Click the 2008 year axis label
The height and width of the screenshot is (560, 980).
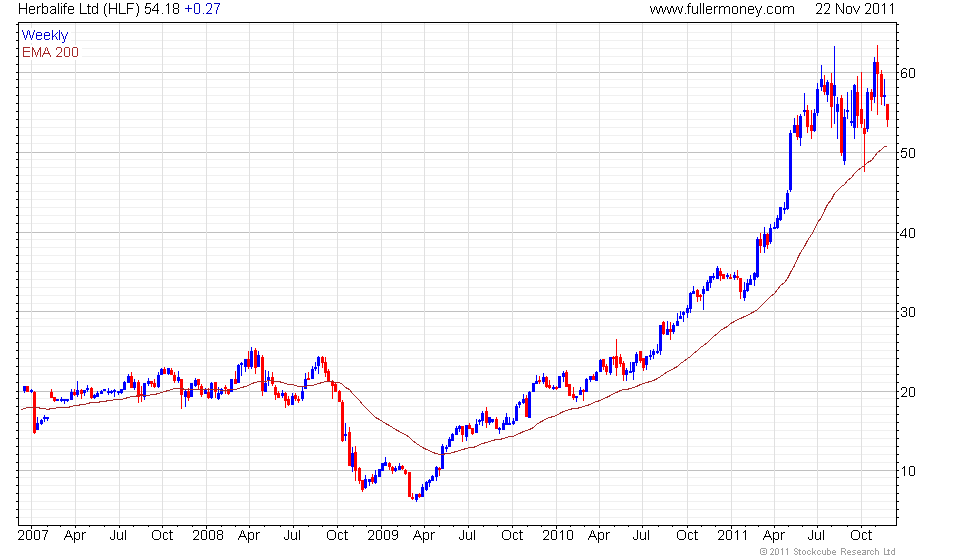tap(208, 536)
